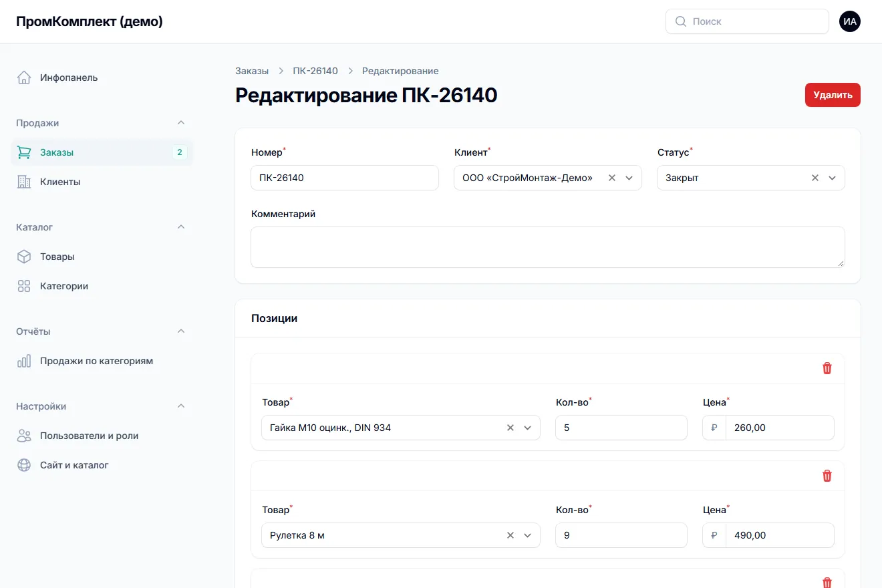Screen dimensions: 882x588
Task: Click the Номер field containing ПК-26140
Action: click(345, 178)
